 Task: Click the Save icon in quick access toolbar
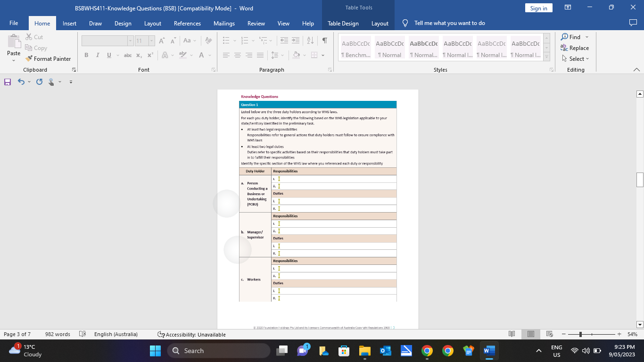(x=8, y=82)
